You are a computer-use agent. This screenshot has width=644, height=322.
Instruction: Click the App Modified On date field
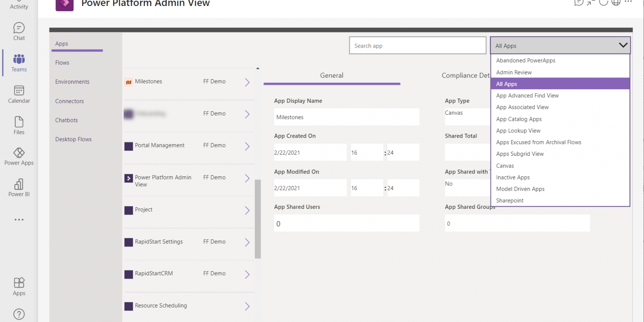tap(310, 188)
